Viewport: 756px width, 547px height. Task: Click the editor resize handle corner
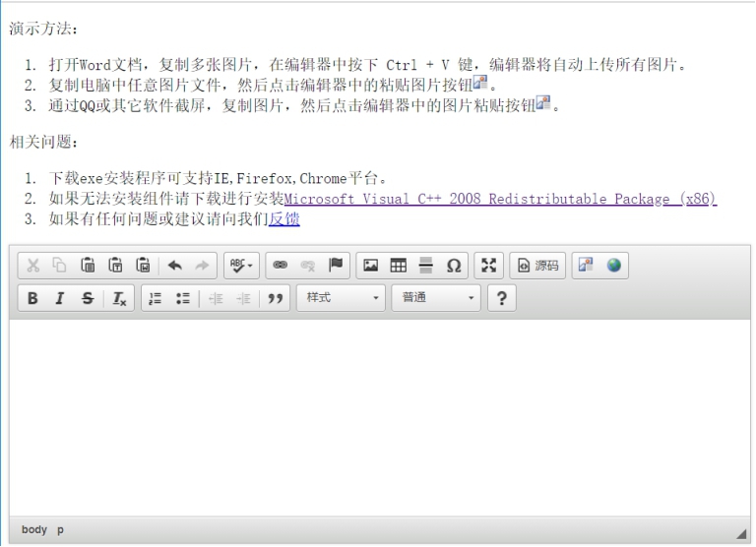(741, 533)
